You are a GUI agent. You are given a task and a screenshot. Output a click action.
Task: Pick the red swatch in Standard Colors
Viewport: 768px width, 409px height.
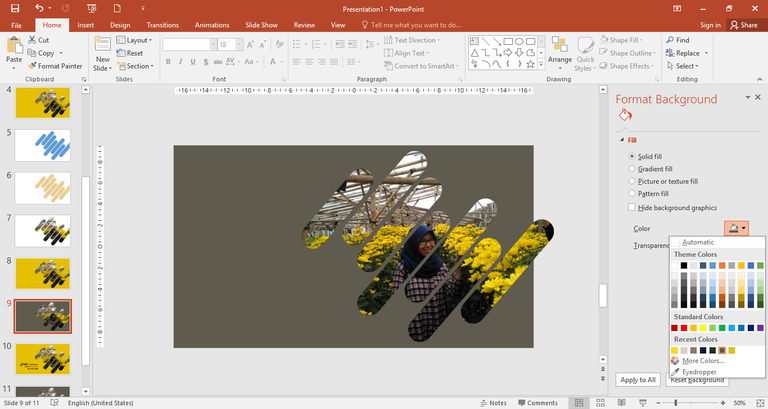685,328
